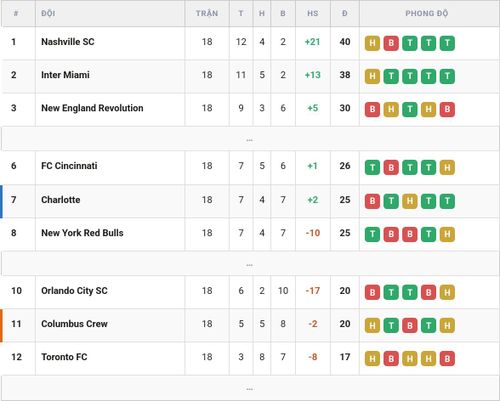Expand hidden rows below Toronto FC
The width and height of the screenshot is (500, 401).
click(x=250, y=389)
